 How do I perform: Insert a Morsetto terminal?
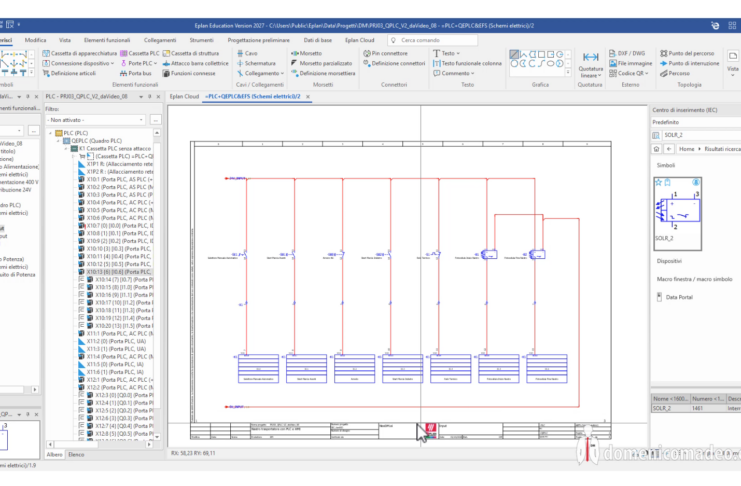pos(306,53)
